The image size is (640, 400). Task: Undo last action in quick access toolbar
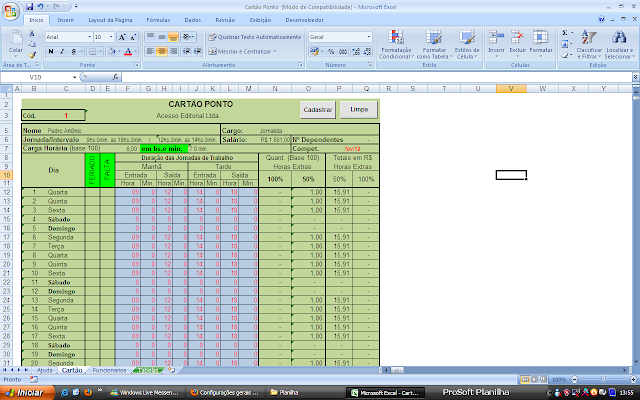[x=40, y=7]
